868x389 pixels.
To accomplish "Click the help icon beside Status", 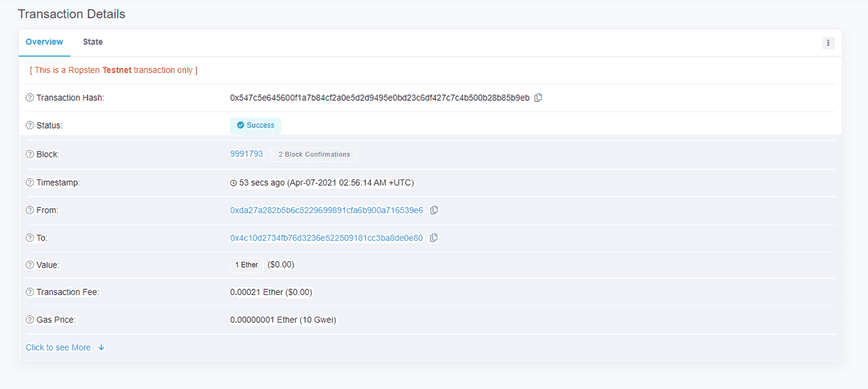I will (30, 125).
